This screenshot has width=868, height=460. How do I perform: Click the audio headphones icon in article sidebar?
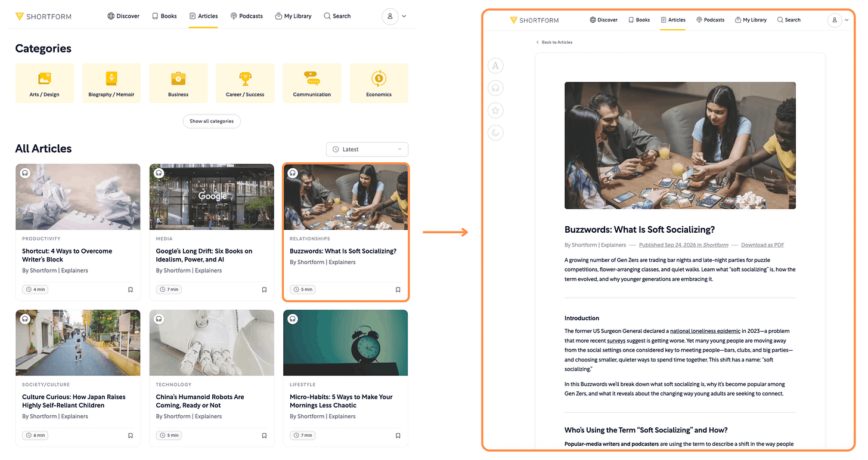(x=495, y=88)
